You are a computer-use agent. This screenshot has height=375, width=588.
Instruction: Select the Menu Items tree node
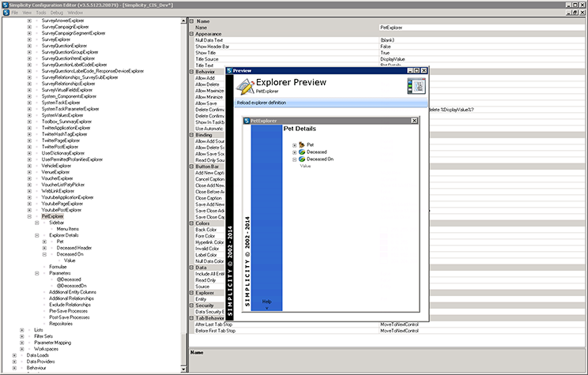[68, 229]
